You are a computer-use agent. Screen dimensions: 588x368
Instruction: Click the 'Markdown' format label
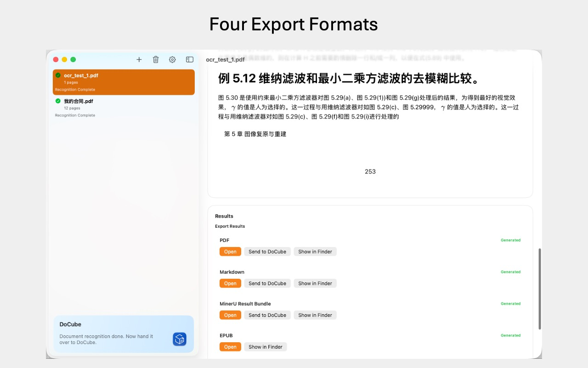[232, 272]
